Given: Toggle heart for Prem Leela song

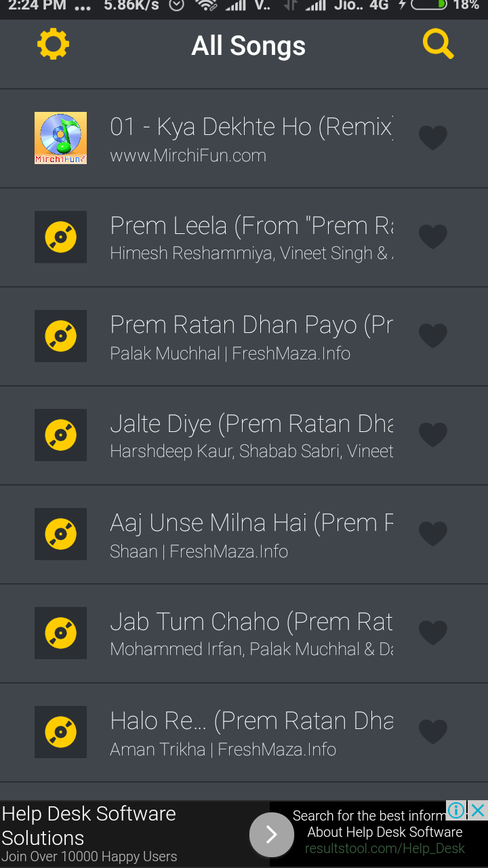Looking at the screenshot, I should click(432, 237).
